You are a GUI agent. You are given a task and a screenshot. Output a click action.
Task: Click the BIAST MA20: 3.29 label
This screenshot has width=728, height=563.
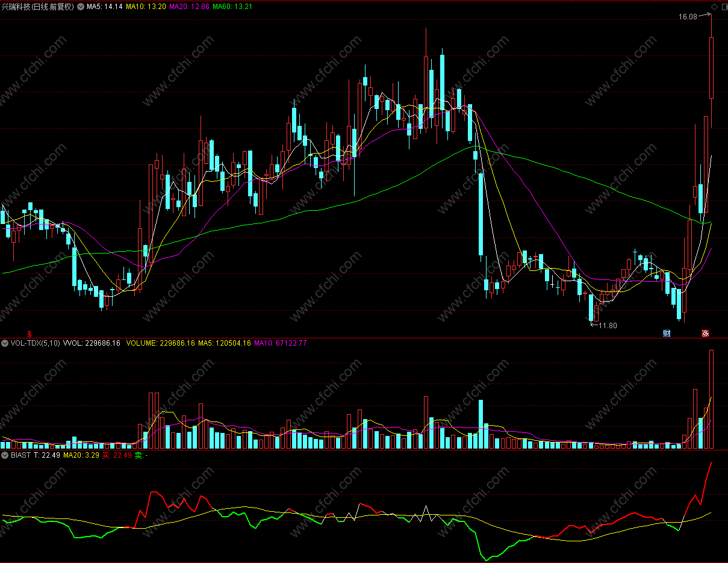click(81, 455)
